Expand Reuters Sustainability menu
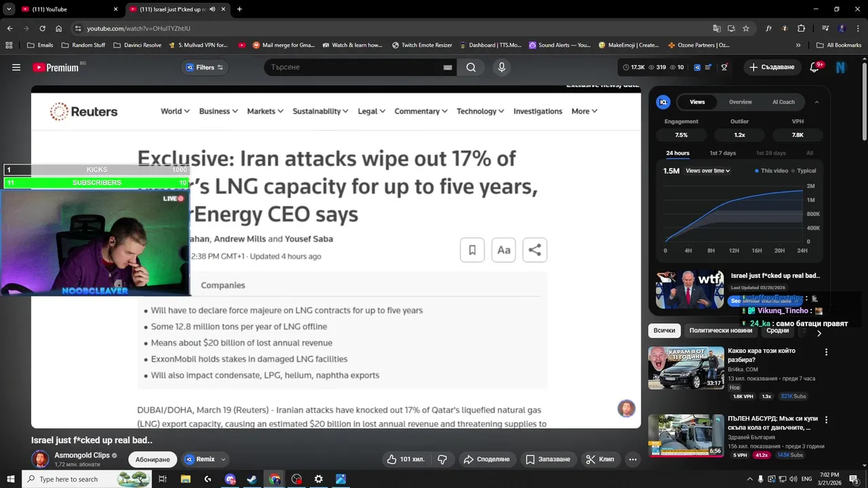868x488 pixels. pos(321,111)
